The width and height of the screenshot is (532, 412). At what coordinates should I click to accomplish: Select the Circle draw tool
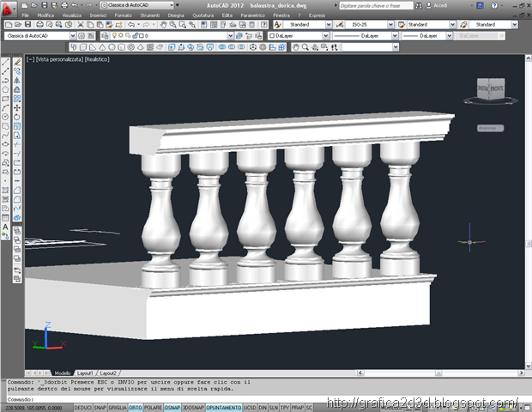[x=5, y=117]
